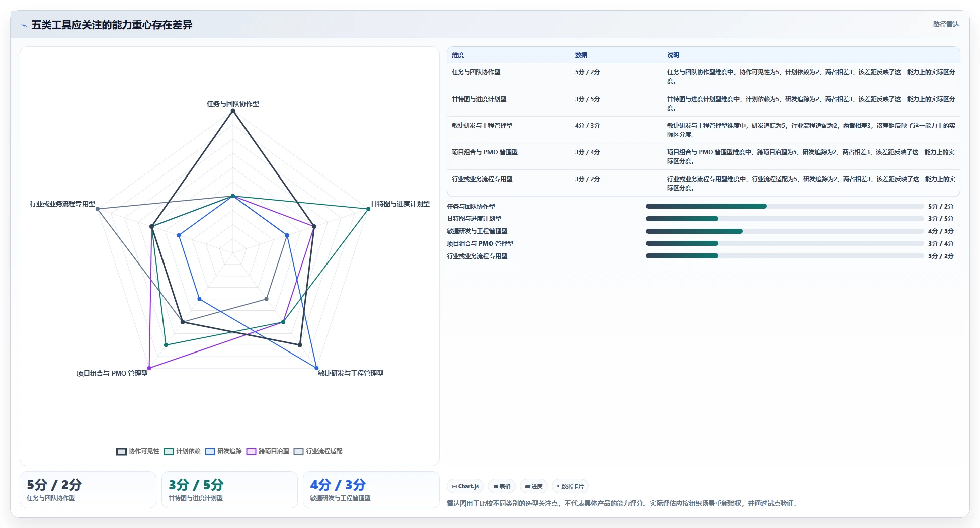Toggle the 计划依赖 legend series

[x=182, y=451]
